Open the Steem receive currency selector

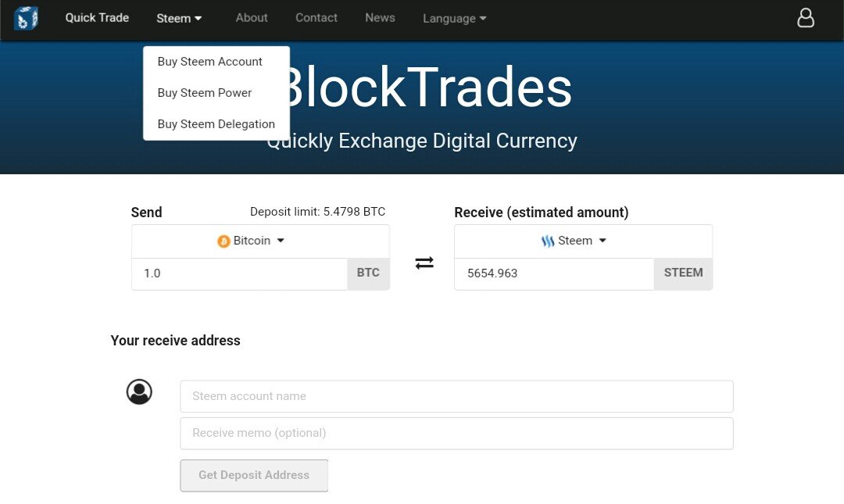click(584, 241)
